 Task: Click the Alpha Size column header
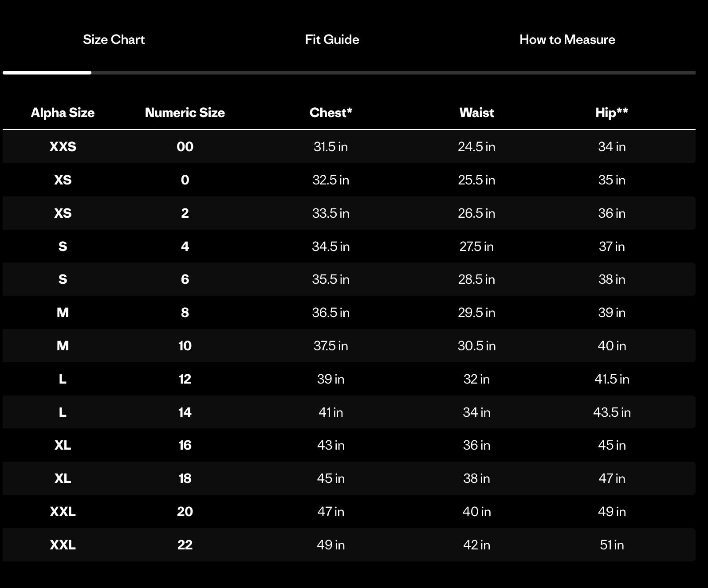[63, 113]
